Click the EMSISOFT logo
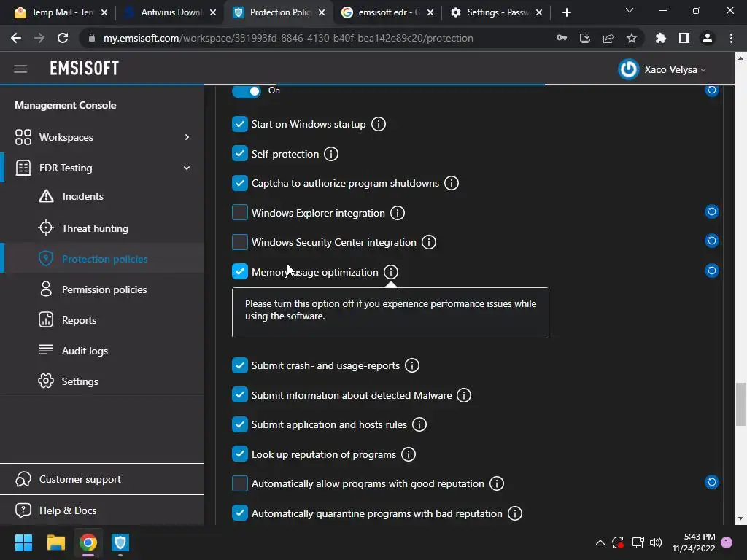Screen dimensions: 747x560 (x=85, y=69)
